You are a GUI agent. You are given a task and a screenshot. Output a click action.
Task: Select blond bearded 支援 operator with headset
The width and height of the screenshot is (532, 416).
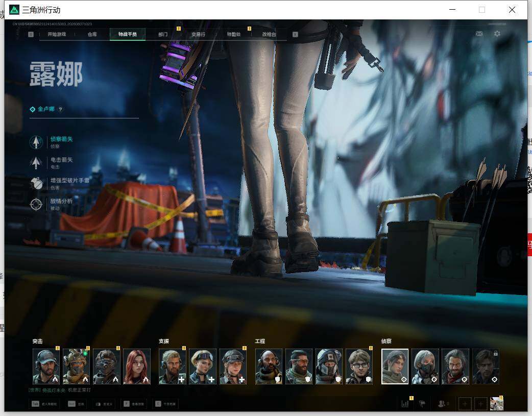click(173, 366)
